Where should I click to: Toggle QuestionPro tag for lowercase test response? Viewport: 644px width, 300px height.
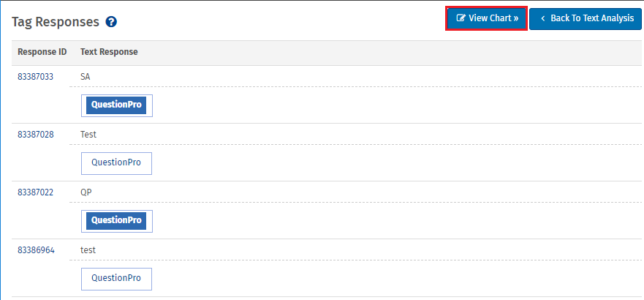pyautogui.click(x=116, y=279)
